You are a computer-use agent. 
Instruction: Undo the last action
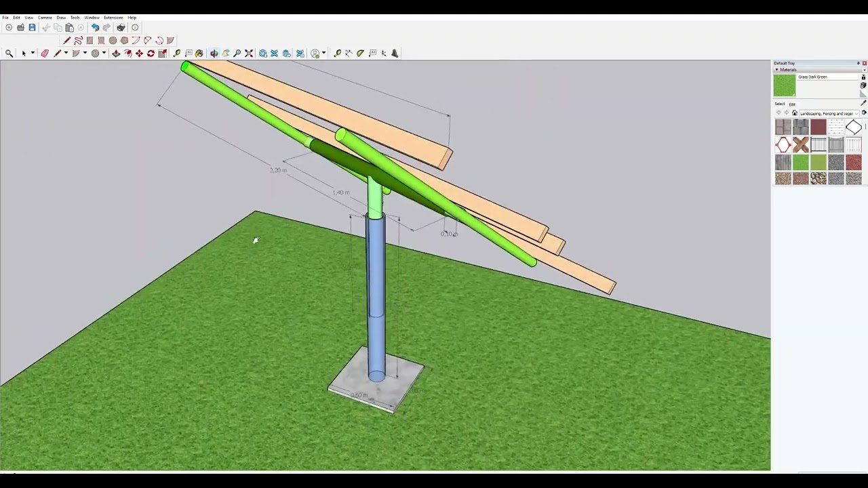tap(95, 27)
